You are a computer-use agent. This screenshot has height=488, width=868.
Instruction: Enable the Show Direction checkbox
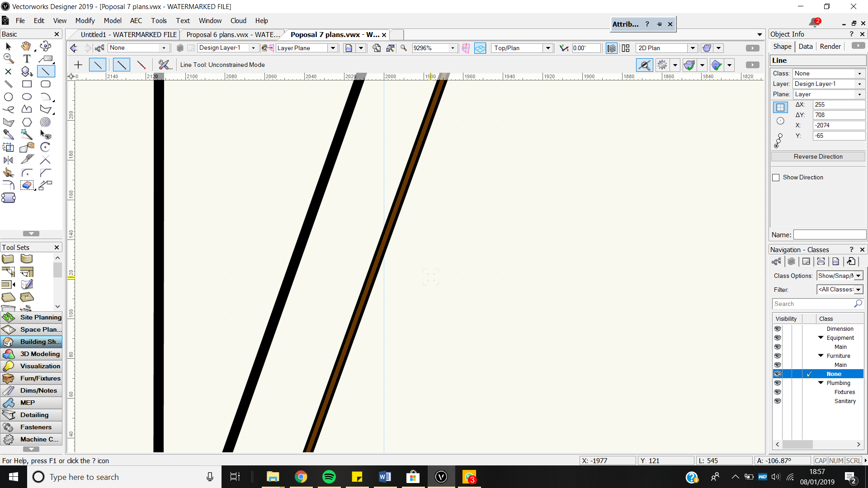[x=776, y=178]
